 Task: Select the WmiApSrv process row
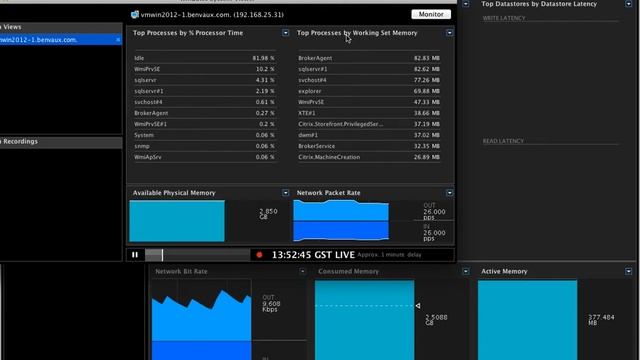(x=204, y=157)
